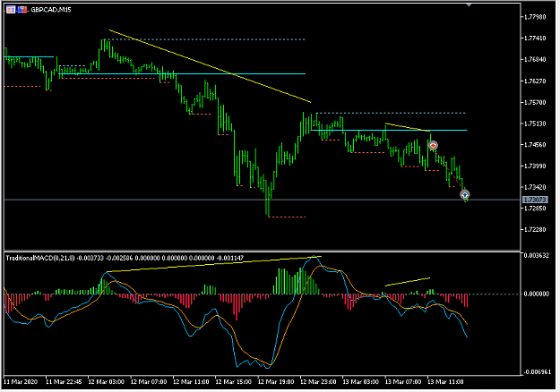Click price scale value 1.73990
This screenshot has height=392, width=560.
coord(535,166)
